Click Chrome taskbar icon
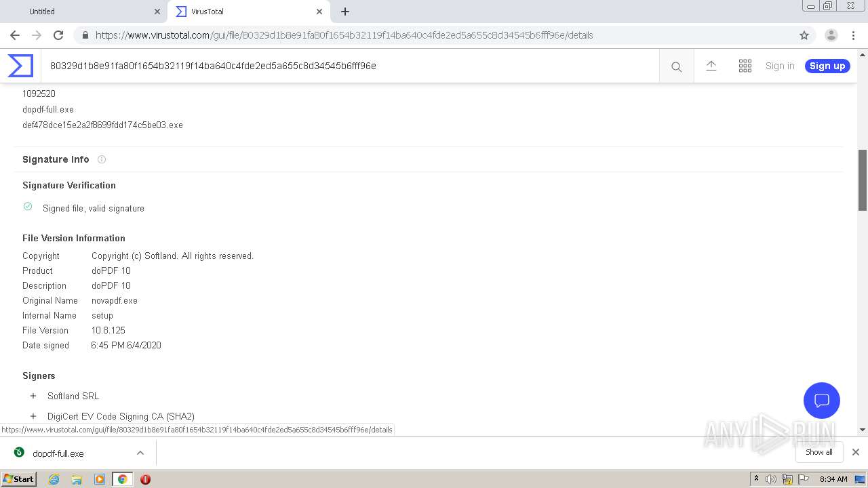The image size is (868, 488). tap(122, 479)
